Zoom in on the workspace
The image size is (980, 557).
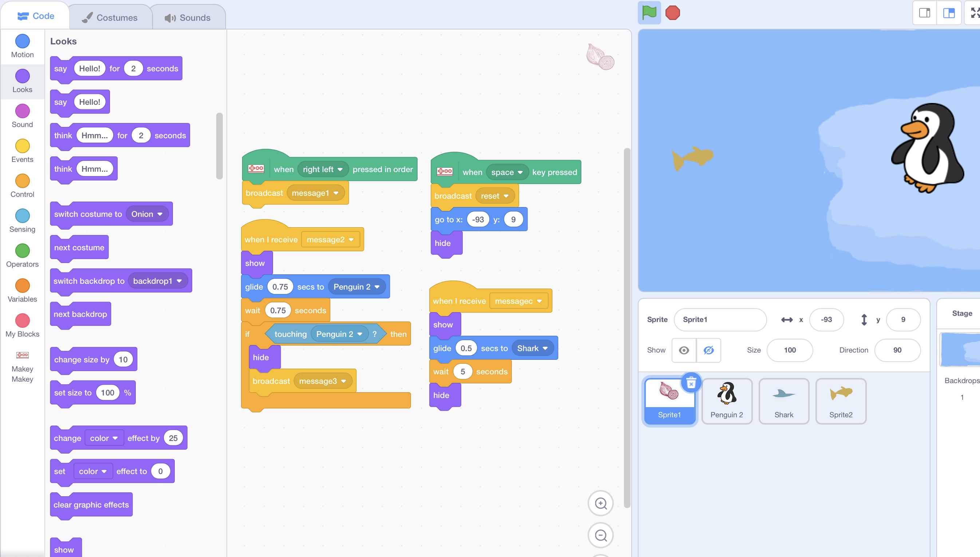(x=600, y=504)
